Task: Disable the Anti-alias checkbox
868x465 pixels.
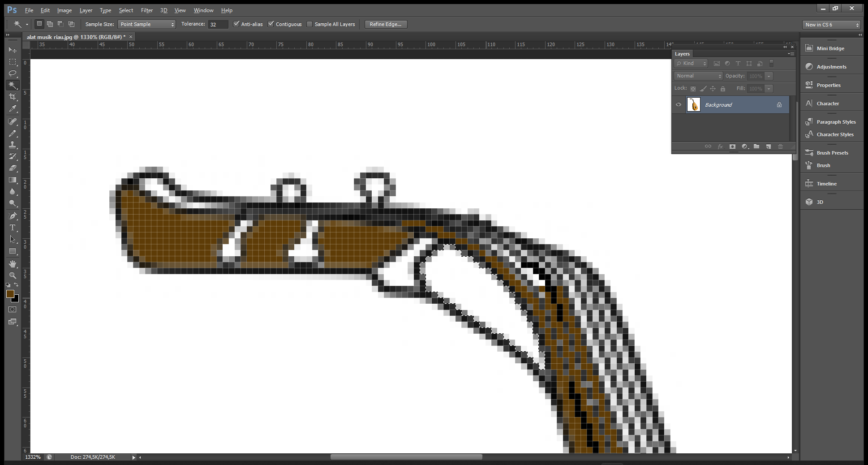Action: [x=236, y=24]
